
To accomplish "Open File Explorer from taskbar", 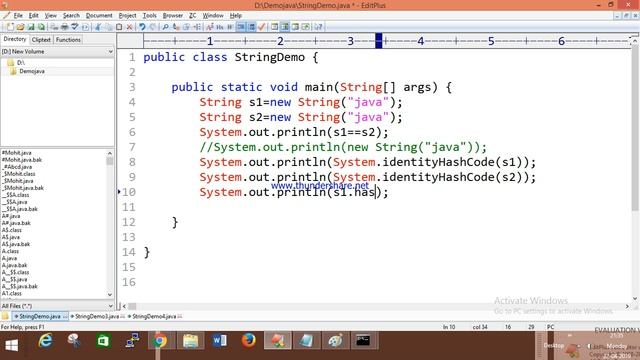I will click(x=190, y=341).
